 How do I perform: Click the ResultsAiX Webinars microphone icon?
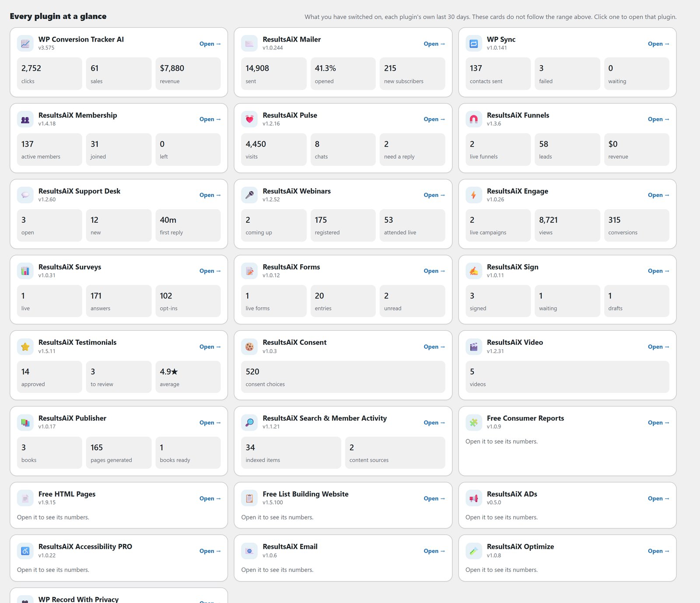point(249,195)
